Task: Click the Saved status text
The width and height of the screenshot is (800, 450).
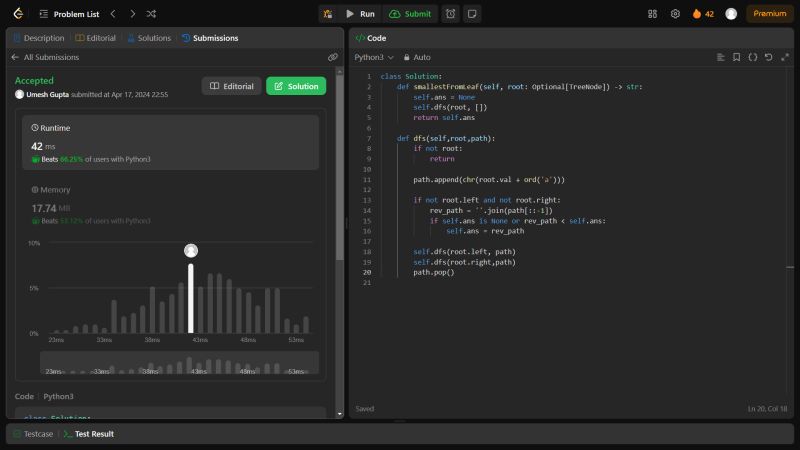Action: 364,409
